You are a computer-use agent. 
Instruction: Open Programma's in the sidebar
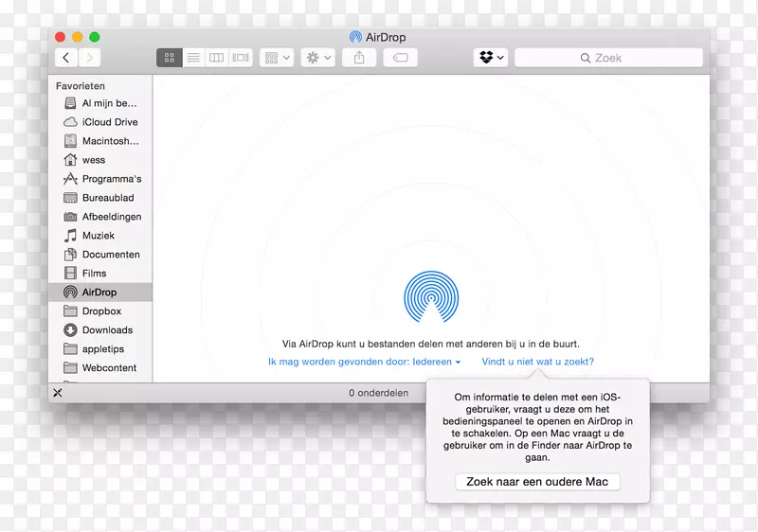[x=100, y=179]
